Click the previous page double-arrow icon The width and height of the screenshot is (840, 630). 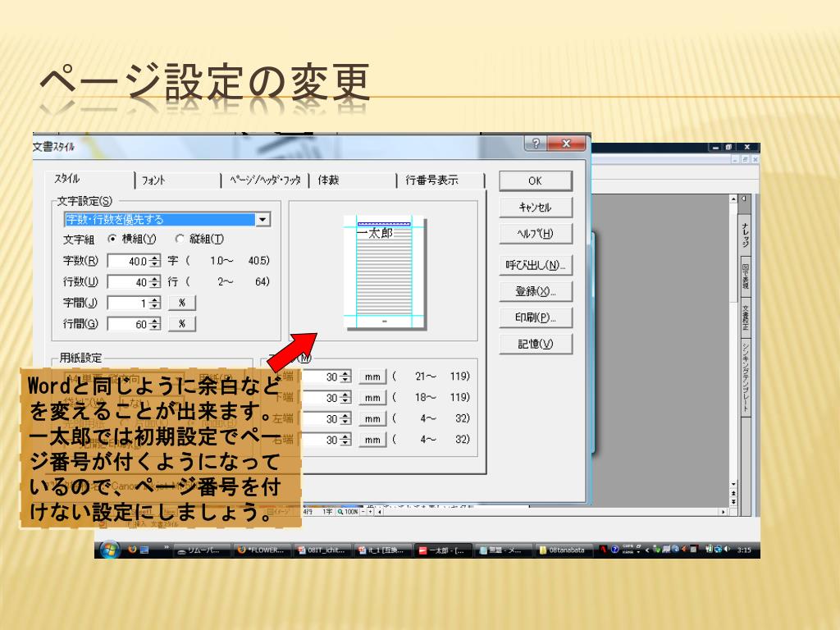coord(733,493)
